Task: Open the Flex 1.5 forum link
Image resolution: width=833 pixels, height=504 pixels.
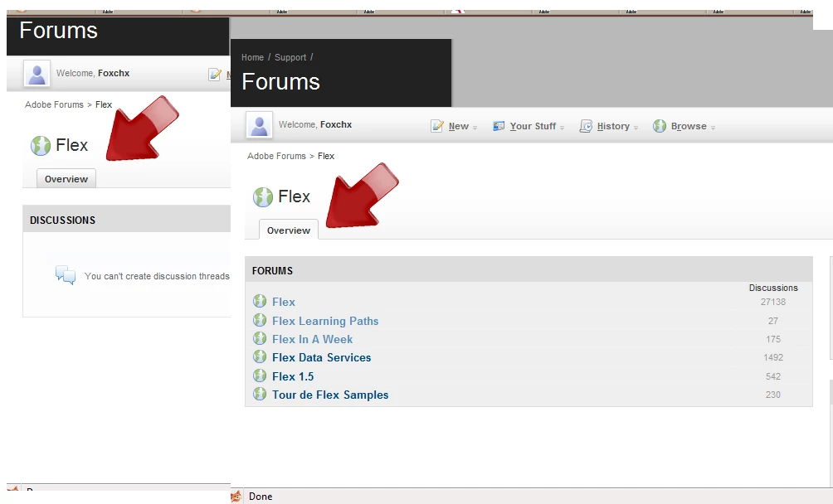Action: coord(293,376)
